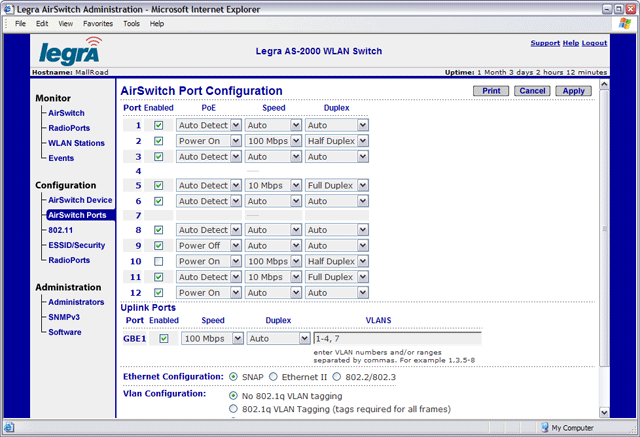Open Speed dropdown for port 2
Screen dimensions: 640x437
point(273,141)
